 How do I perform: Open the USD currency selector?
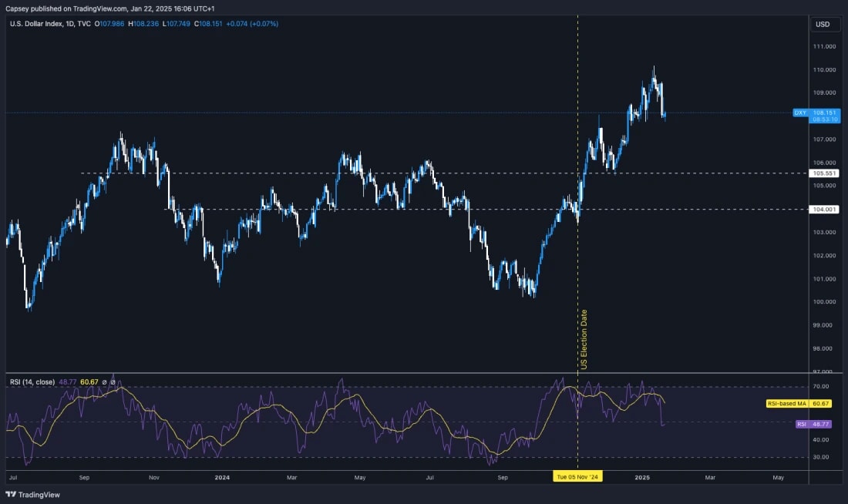pyautogui.click(x=824, y=24)
